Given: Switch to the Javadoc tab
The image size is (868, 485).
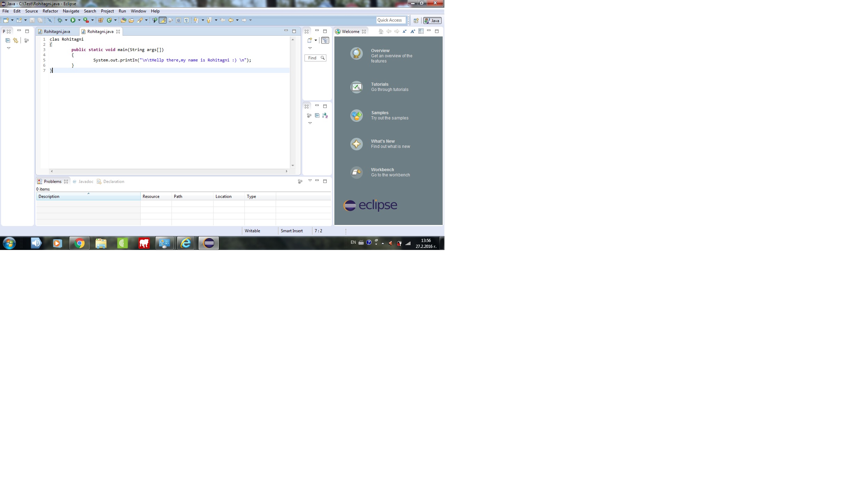Looking at the screenshot, I should (85, 182).
